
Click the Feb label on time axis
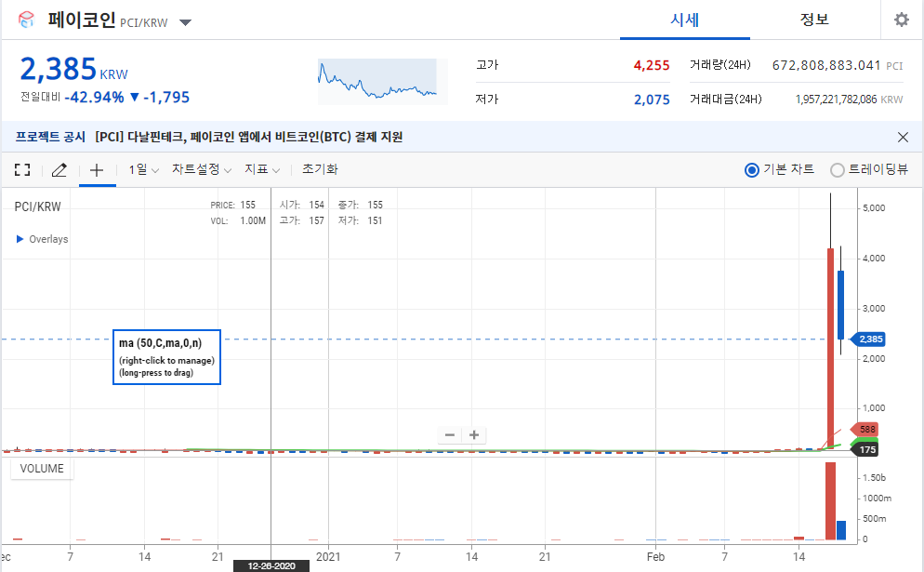[x=655, y=557]
